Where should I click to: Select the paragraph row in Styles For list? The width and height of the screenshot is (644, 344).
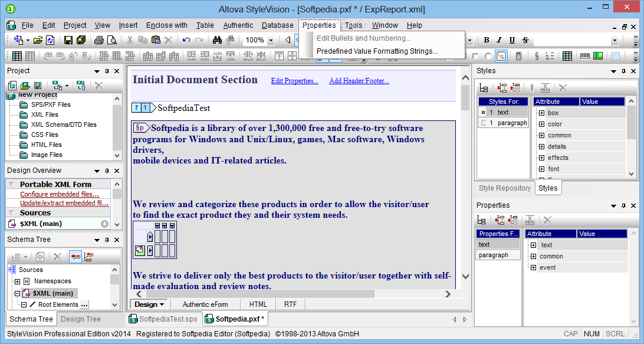pyautogui.click(x=504, y=123)
